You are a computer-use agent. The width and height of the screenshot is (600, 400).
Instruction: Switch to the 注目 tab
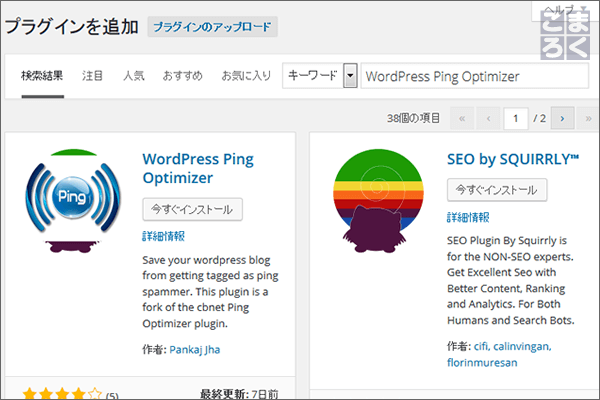pos(92,76)
